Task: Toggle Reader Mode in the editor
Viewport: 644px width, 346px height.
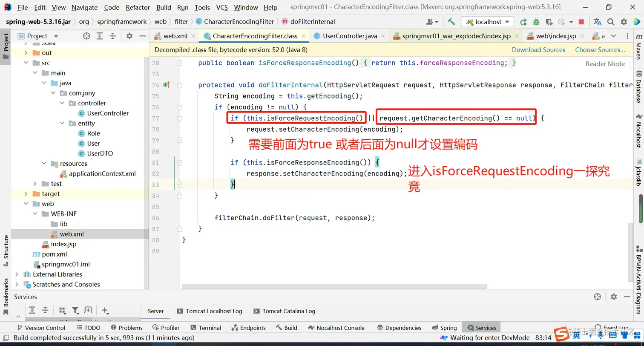Action: (x=605, y=64)
